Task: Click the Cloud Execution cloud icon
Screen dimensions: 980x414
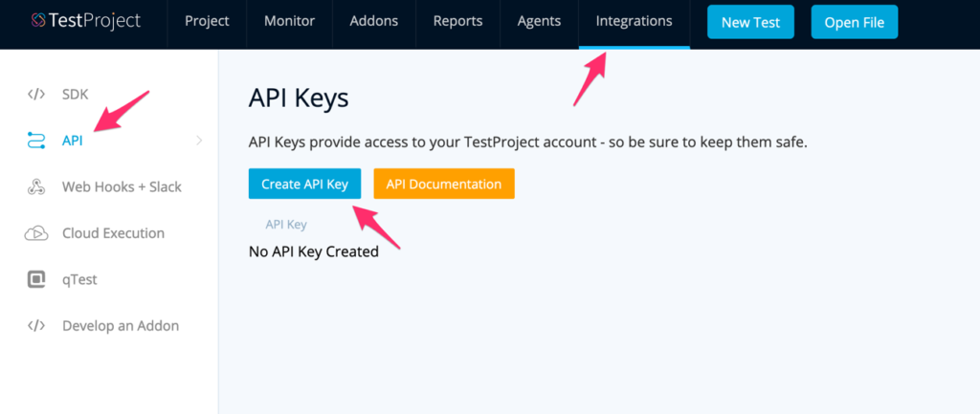Action: click(x=36, y=233)
